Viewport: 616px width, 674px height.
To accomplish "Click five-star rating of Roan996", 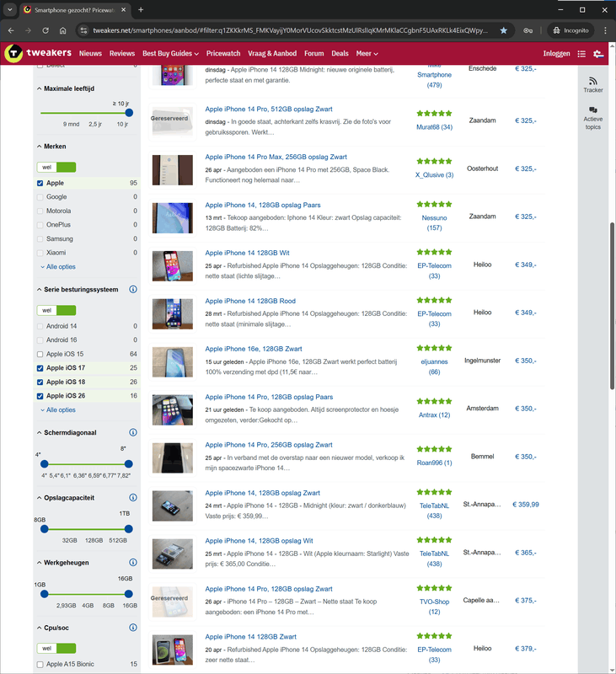I will [x=434, y=449].
